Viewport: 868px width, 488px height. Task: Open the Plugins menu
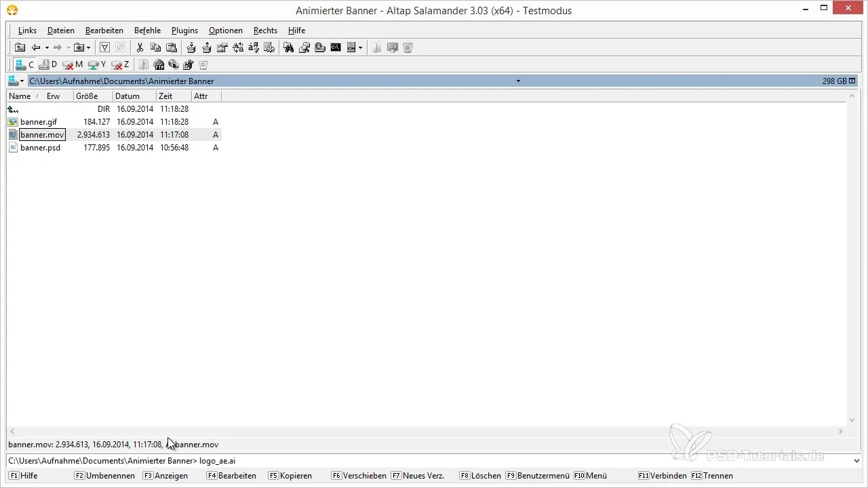[184, 30]
